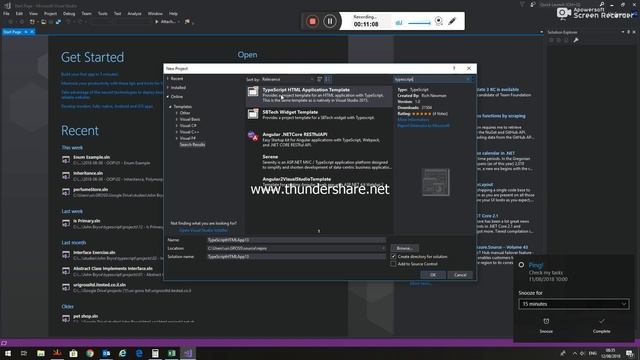Open Visual Studio Installer link

click(203, 230)
